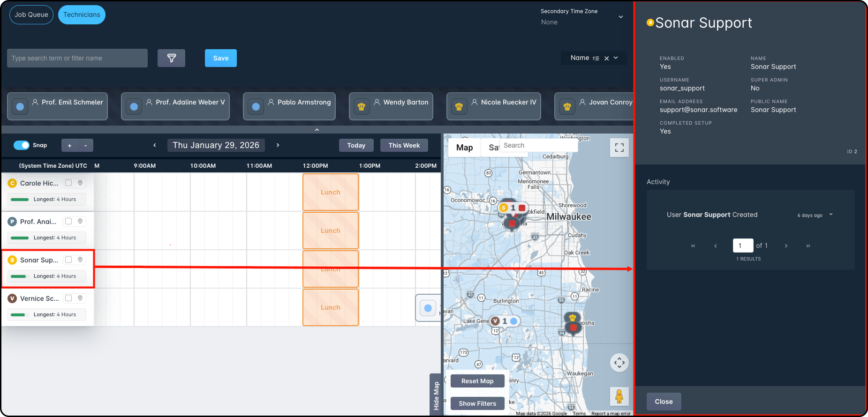868x417 pixels.
Task: Click the Save button
Action: (221, 58)
